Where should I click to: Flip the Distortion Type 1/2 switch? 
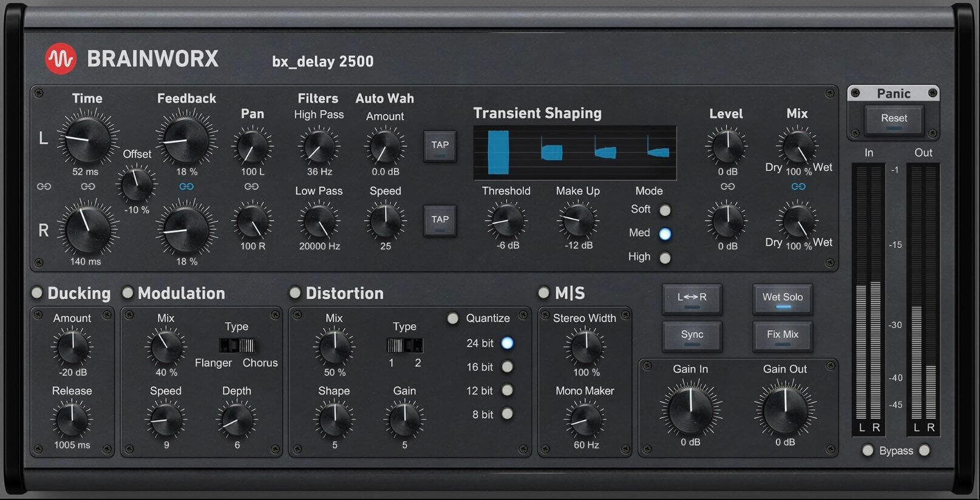[405, 346]
